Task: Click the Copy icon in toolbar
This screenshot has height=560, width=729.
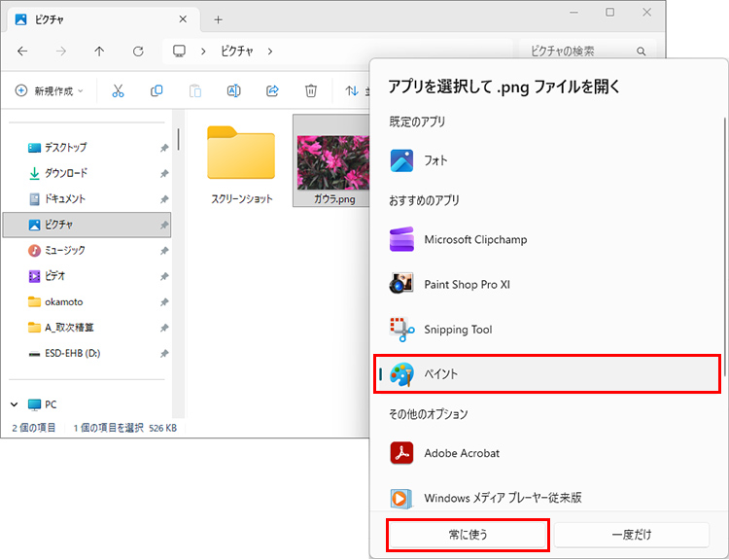Action: pos(156,90)
